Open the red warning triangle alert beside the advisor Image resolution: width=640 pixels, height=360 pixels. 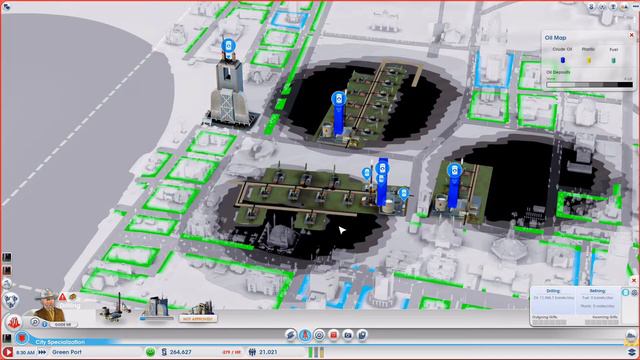pyautogui.click(x=62, y=297)
